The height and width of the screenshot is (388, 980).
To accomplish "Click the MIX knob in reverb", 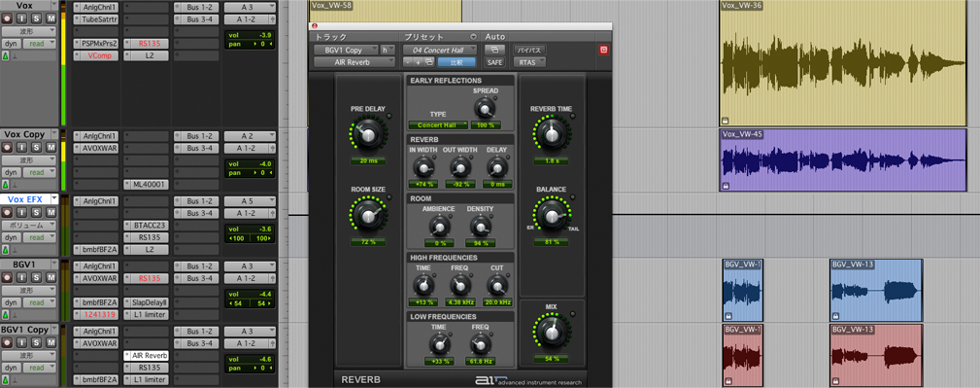I will pyautogui.click(x=552, y=333).
